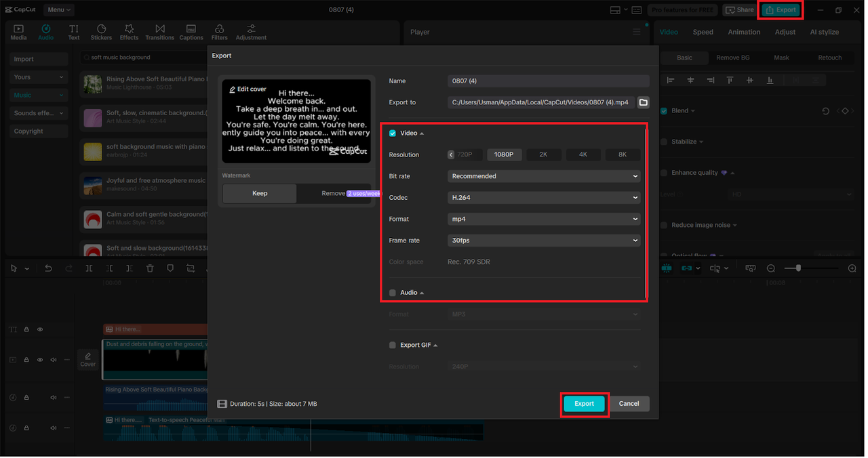868x458 pixels.
Task: Mute the main video track speaker icon
Action: click(54, 360)
